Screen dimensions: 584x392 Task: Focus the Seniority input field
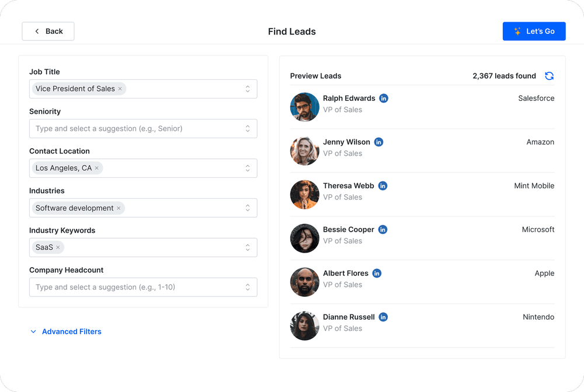[x=143, y=129]
